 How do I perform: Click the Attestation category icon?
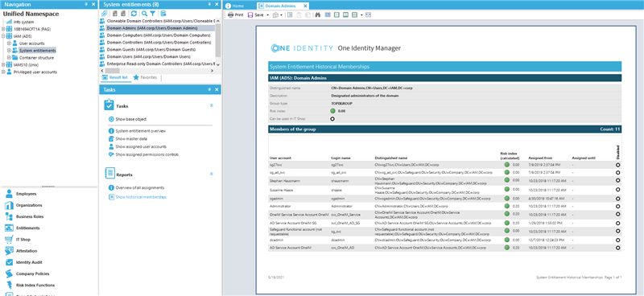9,251
